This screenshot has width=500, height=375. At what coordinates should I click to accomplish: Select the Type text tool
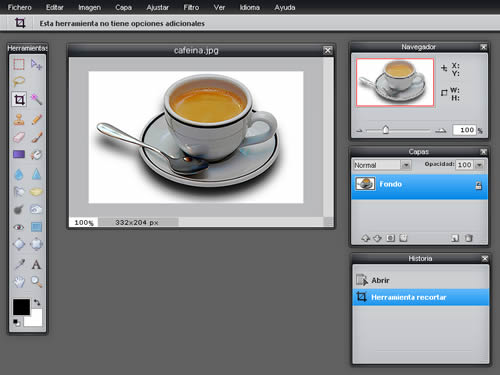36,265
